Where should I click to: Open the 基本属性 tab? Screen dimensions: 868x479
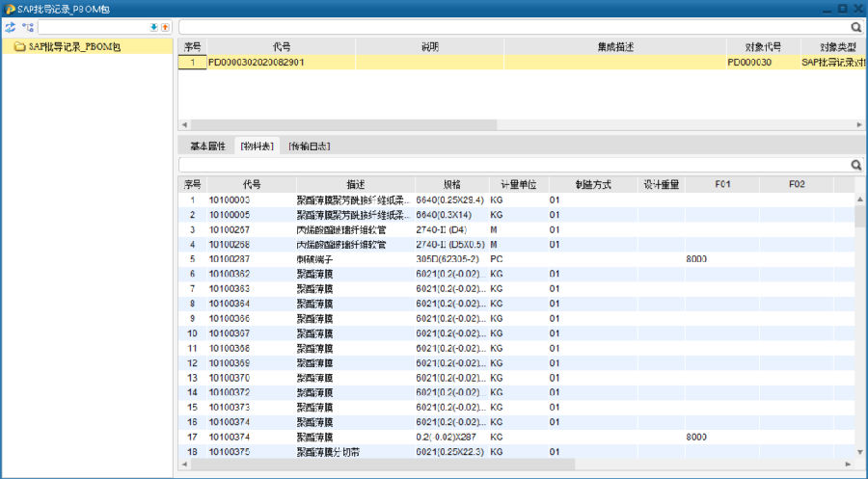[207, 146]
